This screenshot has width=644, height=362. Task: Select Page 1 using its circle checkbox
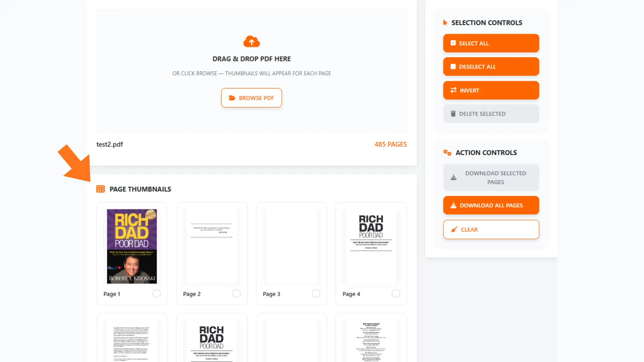[x=157, y=294]
